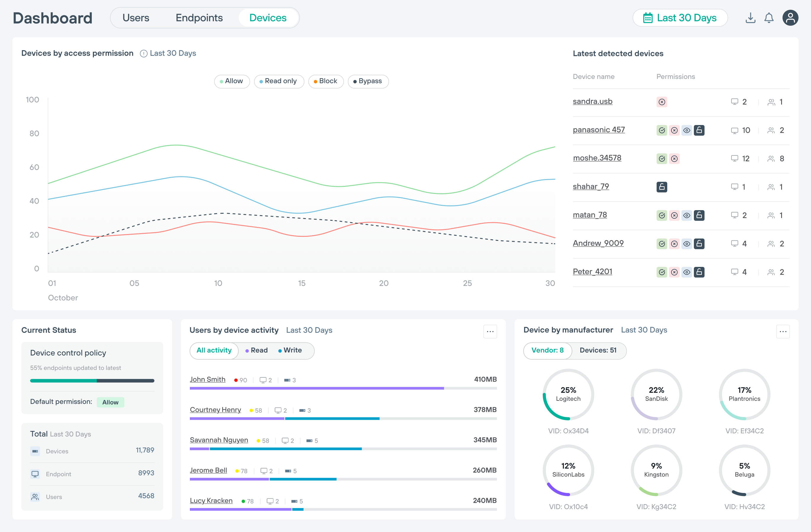Click bypass lock icon for shahar_79
The width and height of the screenshot is (811, 532).
click(661, 186)
